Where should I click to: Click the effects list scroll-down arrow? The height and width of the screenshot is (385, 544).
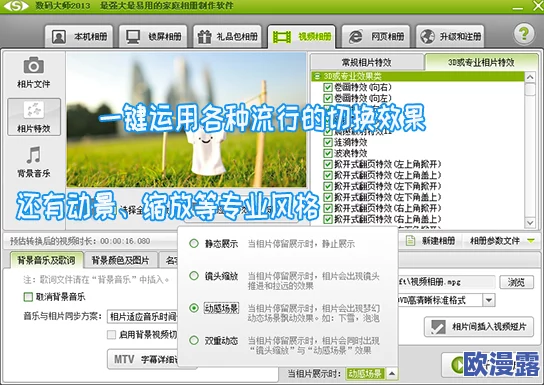point(530,222)
